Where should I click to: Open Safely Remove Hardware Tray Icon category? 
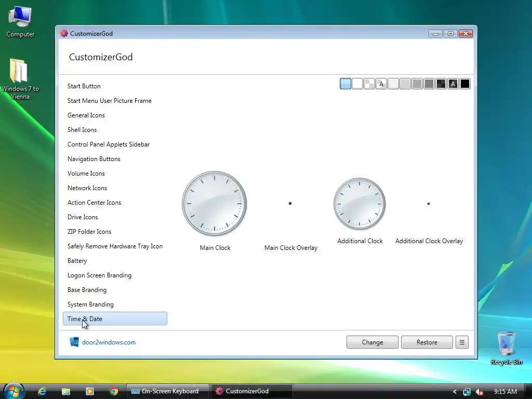115,246
